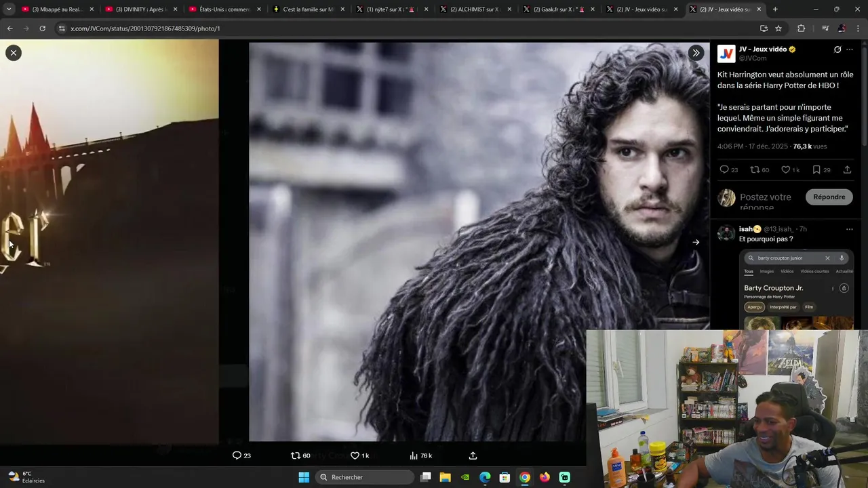Image resolution: width=868 pixels, height=488 pixels.
Task: Like the post via heart below the photo
Action: tap(355, 455)
